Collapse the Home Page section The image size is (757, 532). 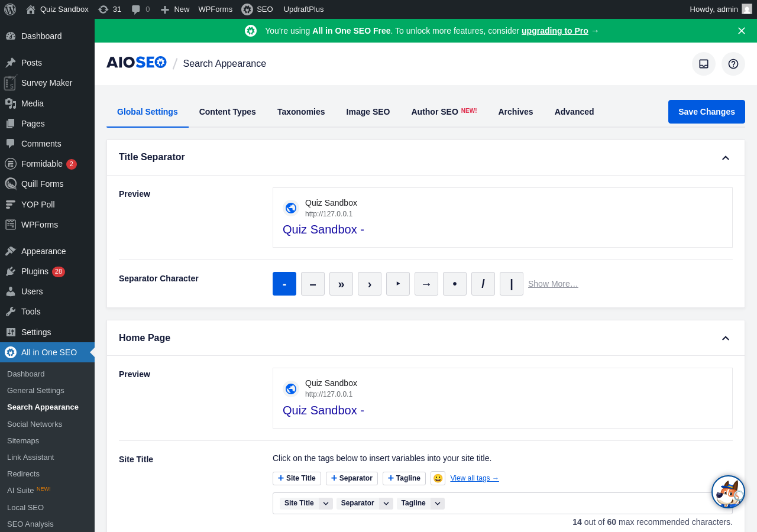[726, 338]
